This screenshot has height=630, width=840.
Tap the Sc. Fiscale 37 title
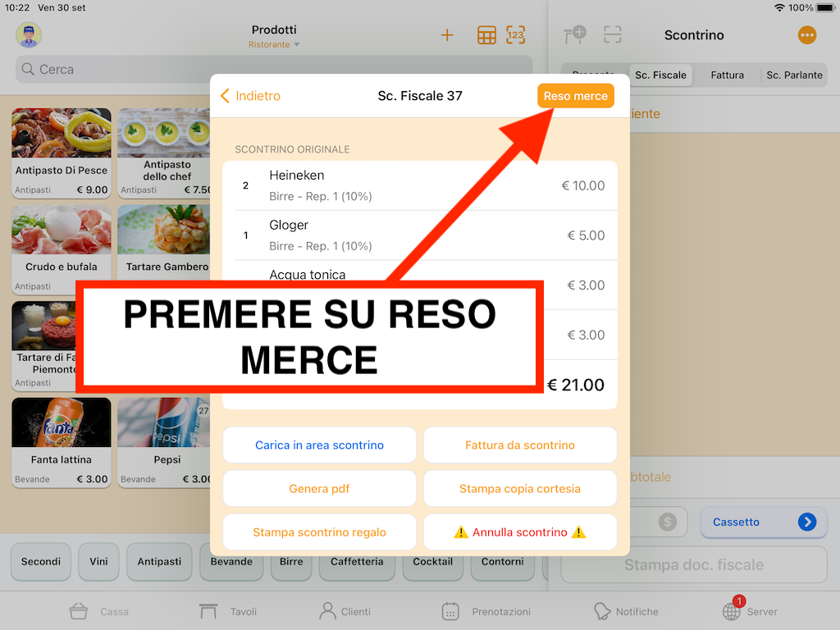click(x=420, y=96)
